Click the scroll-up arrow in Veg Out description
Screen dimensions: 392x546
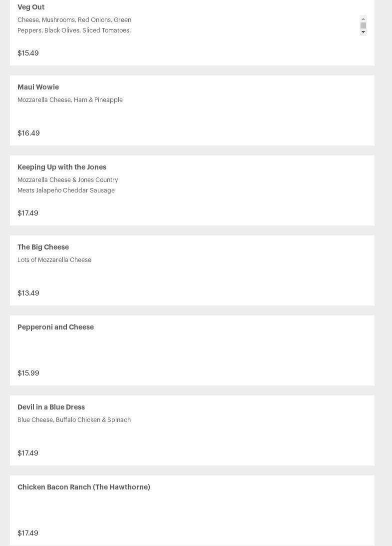point(363,18)
